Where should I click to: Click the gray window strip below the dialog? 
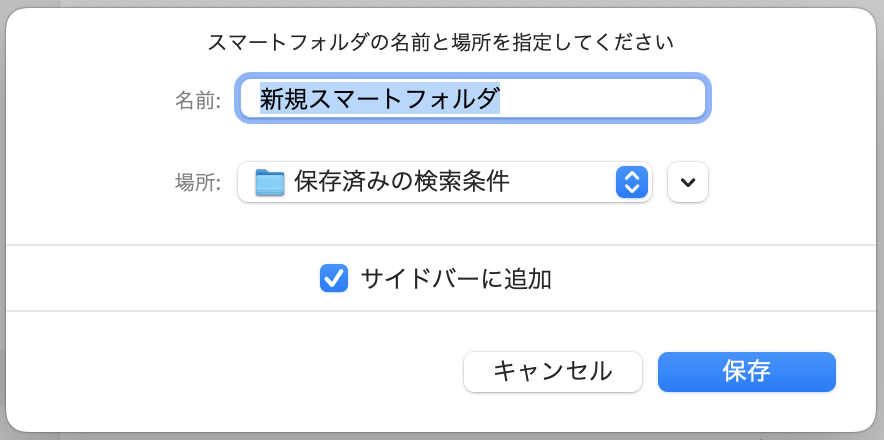click(x=441, y=436)
